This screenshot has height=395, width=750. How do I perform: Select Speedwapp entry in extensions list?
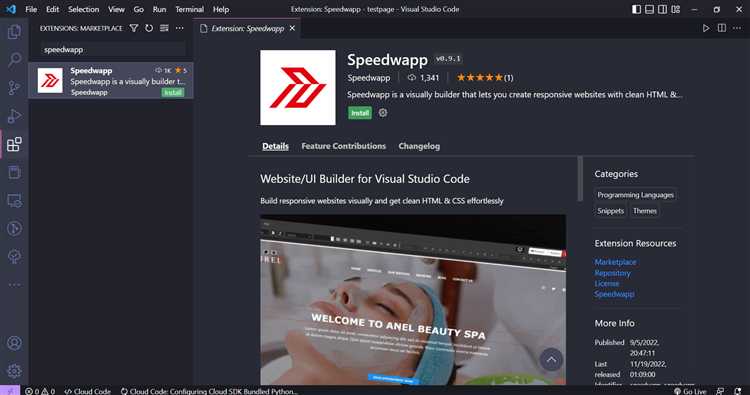click(111, 80)
